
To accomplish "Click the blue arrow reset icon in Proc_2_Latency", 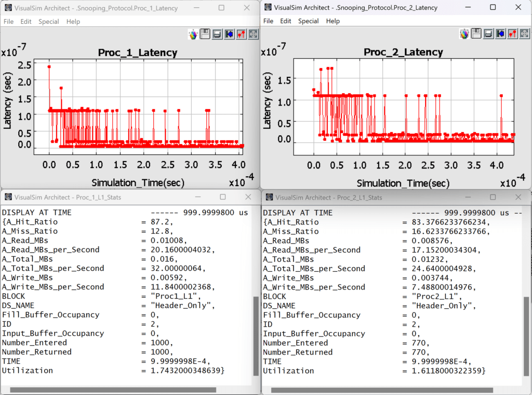I will coord(500,34).
